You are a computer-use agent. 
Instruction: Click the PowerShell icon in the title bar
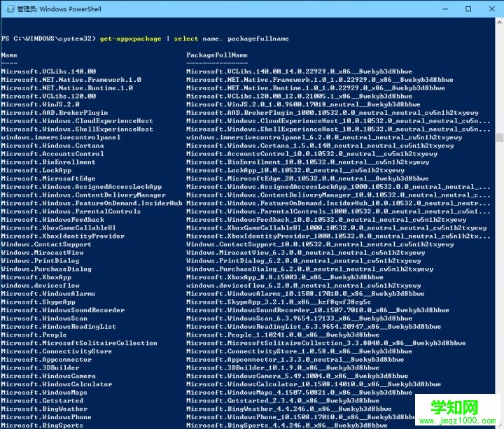[x=10, y=8]
